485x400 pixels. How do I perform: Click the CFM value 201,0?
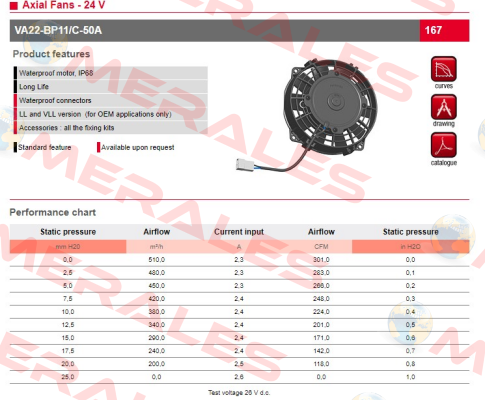(321, 325)
